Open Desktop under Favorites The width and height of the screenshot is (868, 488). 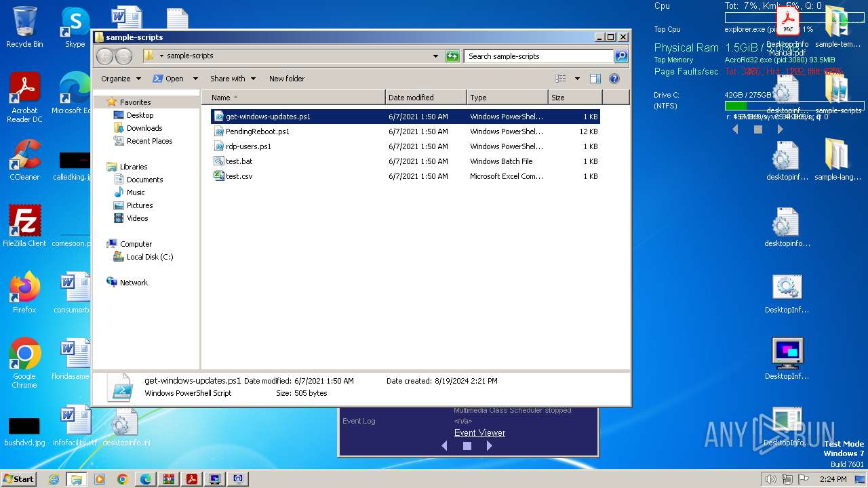click(x=140, y=115)
